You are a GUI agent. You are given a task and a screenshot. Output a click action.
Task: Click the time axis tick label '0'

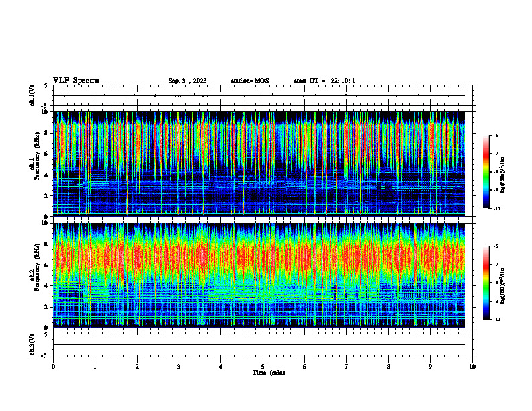click(53, 367)
